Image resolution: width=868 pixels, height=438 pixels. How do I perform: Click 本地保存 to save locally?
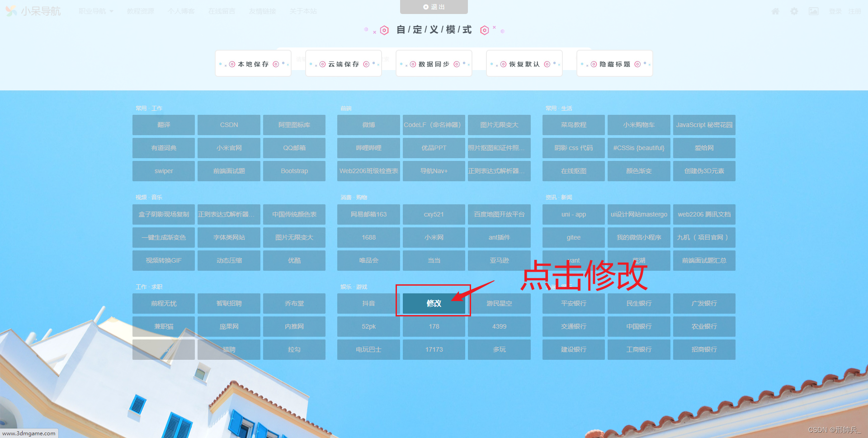pos(253,64)
